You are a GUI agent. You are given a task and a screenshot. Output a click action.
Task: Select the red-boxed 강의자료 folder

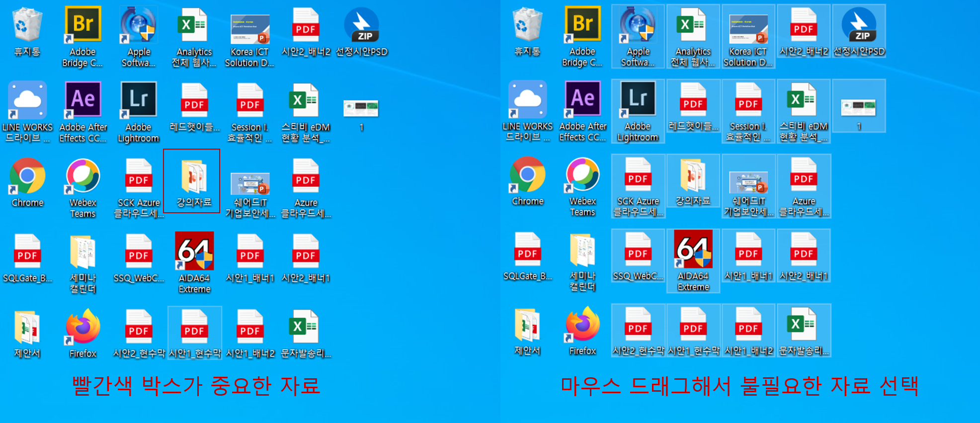[193, 177]
